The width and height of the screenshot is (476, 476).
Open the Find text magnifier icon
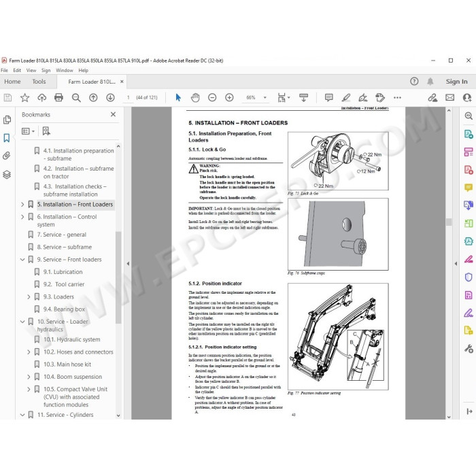tap(76, 97)
